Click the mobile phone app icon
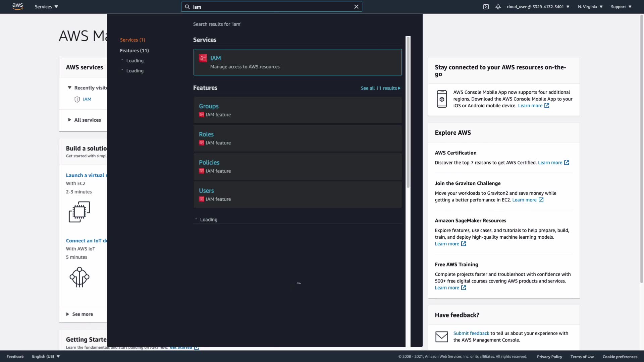Image resolution: width=644 pixels, height=362 pixels. click(442, 99)
